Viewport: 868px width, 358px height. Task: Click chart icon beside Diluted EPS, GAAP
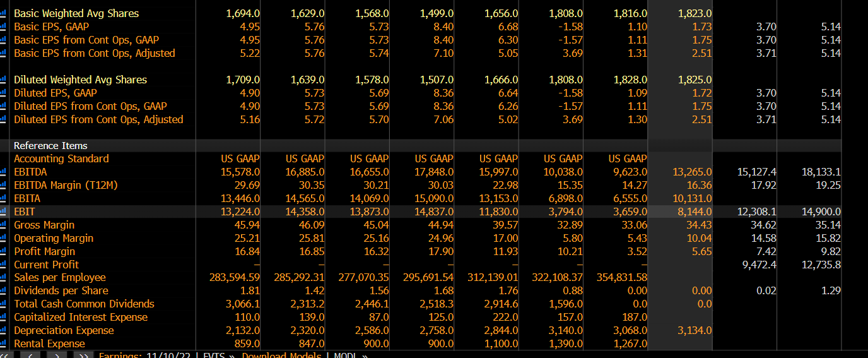pyautogui.click(x=3, y=93)
